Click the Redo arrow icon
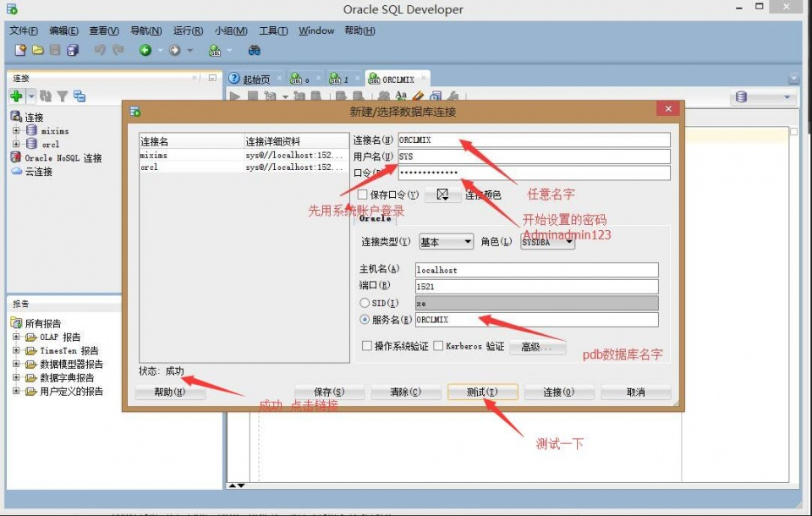Screen dimensions: 812x516 [x=118, y=50]
